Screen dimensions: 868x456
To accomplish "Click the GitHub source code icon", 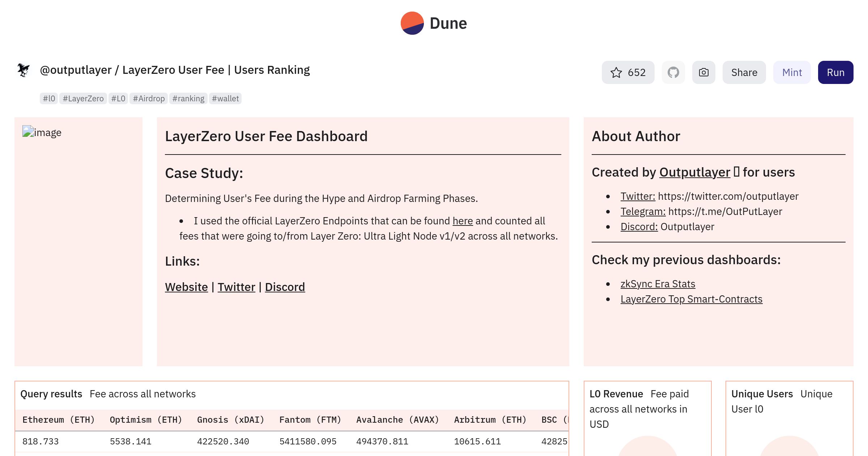I will coord(673,72).
